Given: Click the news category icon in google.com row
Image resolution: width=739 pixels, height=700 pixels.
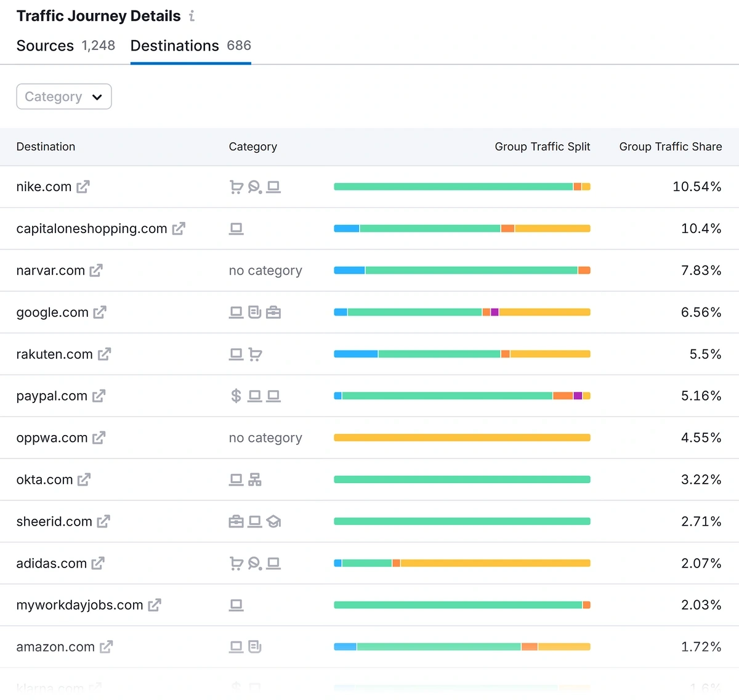Looking at the screenshot, I should pyautogui.click(x=255, y=312).
